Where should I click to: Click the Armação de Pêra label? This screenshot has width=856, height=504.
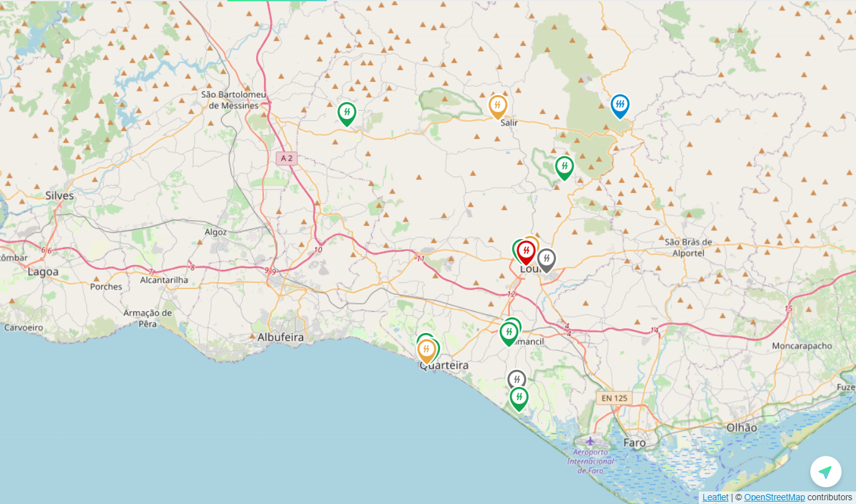148,318
